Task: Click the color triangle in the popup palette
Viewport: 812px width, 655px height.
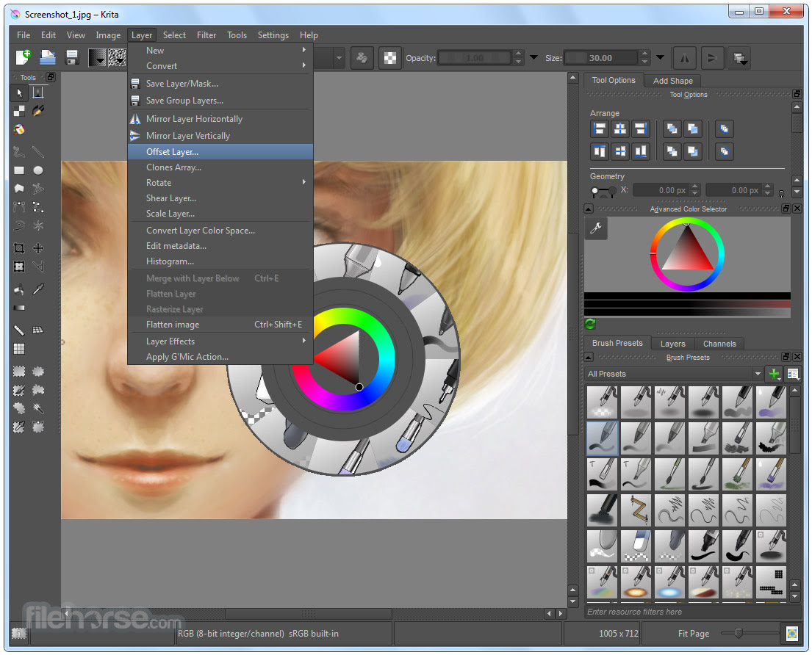Action: point(345,358)
